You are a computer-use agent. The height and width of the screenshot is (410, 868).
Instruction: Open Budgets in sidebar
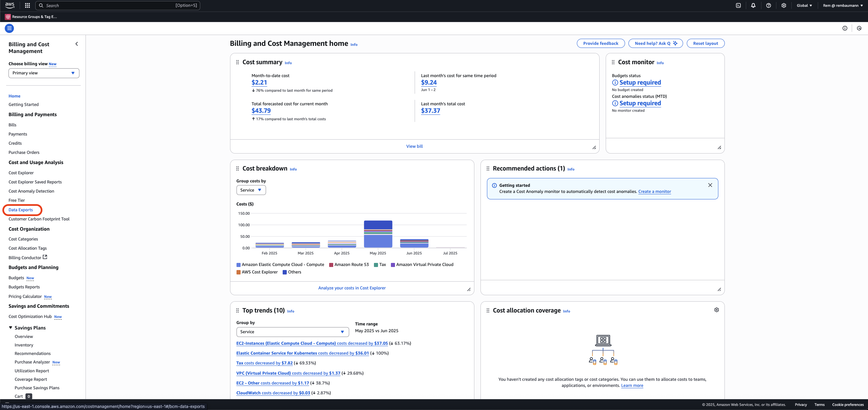coord(16,278)
